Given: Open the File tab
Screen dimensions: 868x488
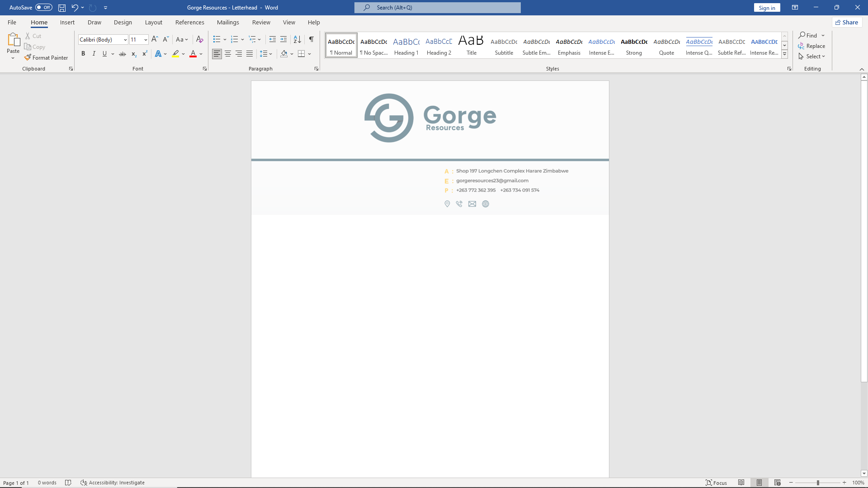Looking at the screenshot, I should click(x=12, y=22).
